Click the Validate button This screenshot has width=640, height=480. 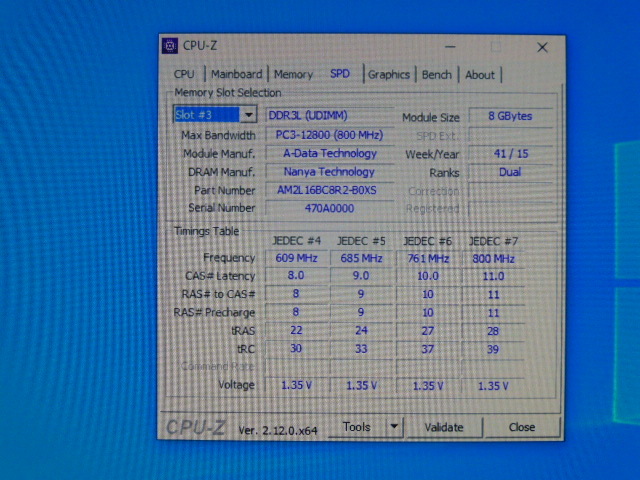tap(444, 427)
